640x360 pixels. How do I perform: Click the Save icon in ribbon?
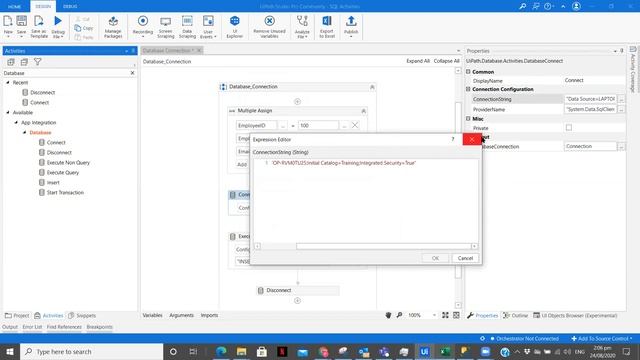pos(21,21)
